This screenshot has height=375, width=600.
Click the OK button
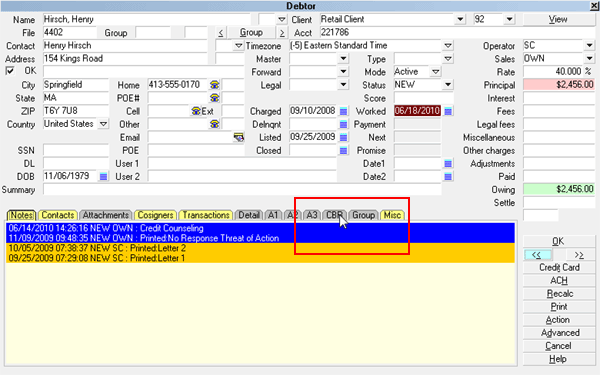[x=558, y=241]
